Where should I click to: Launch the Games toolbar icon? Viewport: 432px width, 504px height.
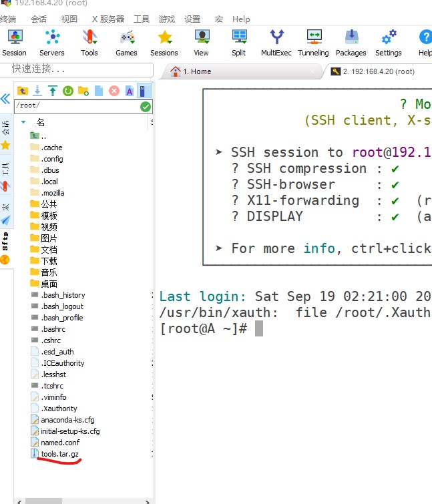(x=127, y=43)
